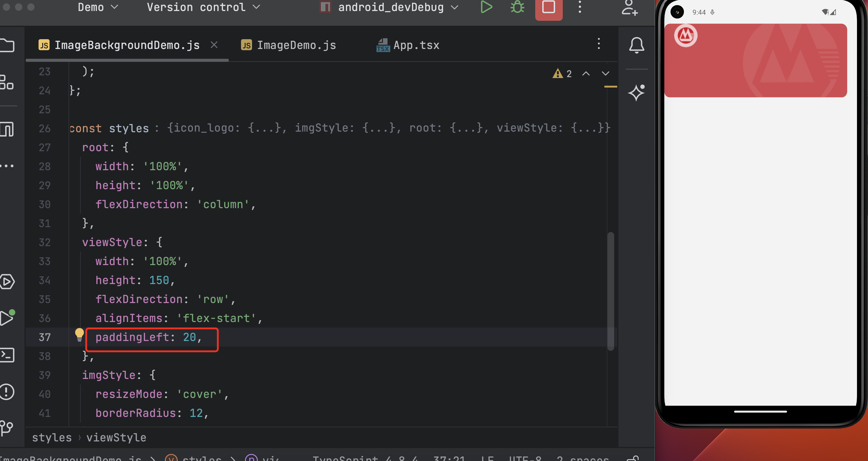Click the Debug bug icon

pyautogui.click(x=517, y=7)
